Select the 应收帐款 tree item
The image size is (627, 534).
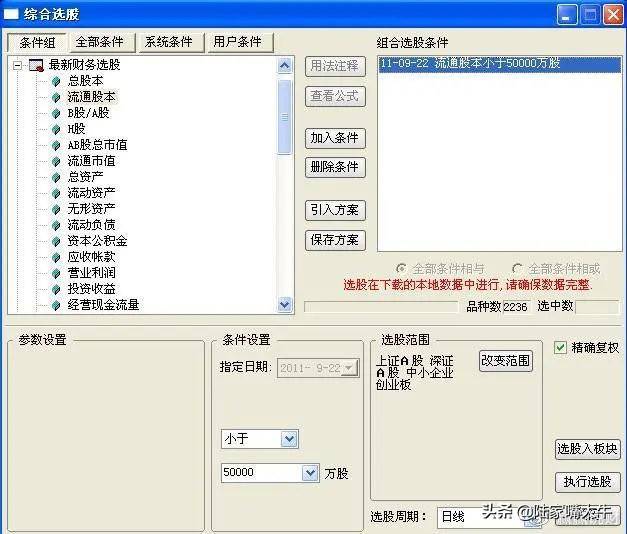point(92,257)
